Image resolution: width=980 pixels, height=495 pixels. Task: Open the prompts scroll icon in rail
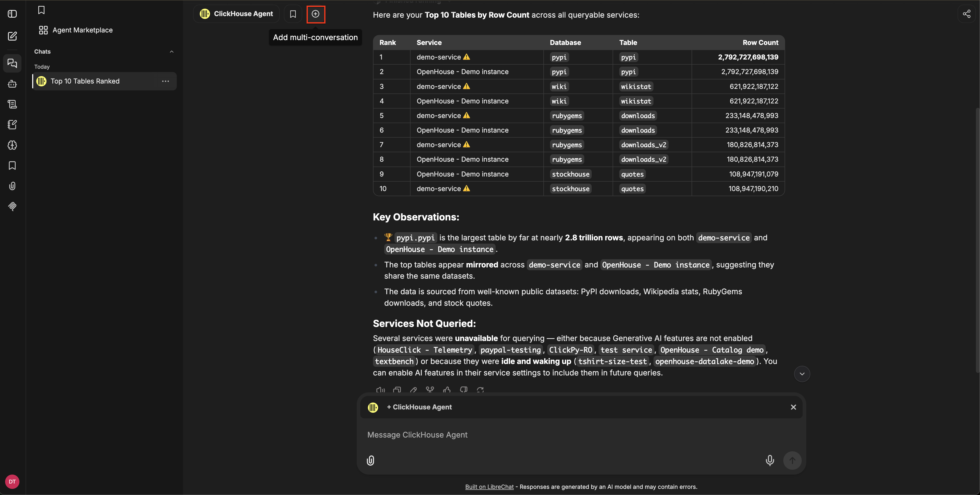tap(12, 104)
